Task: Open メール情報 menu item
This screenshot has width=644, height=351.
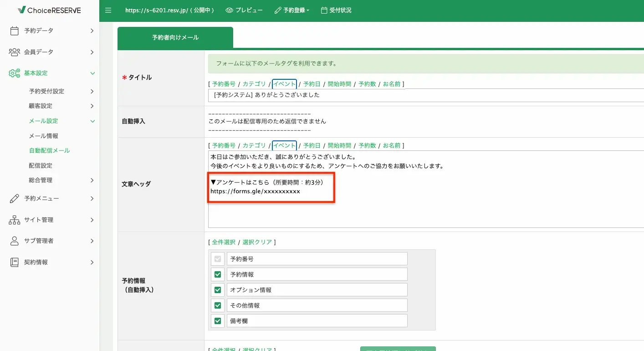Action: (x=44, y=136)
